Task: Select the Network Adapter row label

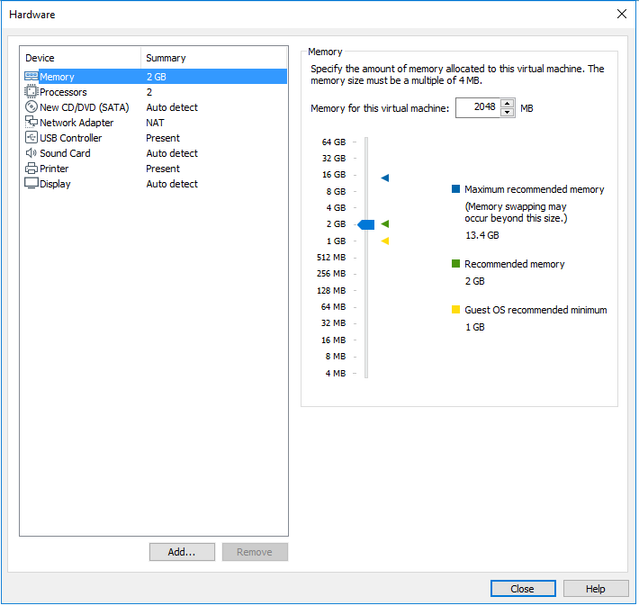Action: pos(76,123)
